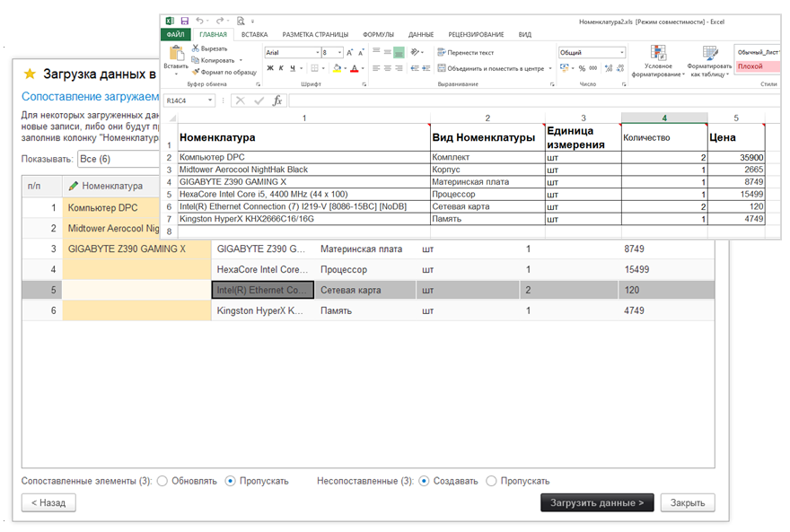Screen dimensions: 790x532
Task: Apply italic with the К button
Action: [x=280, y=68]
